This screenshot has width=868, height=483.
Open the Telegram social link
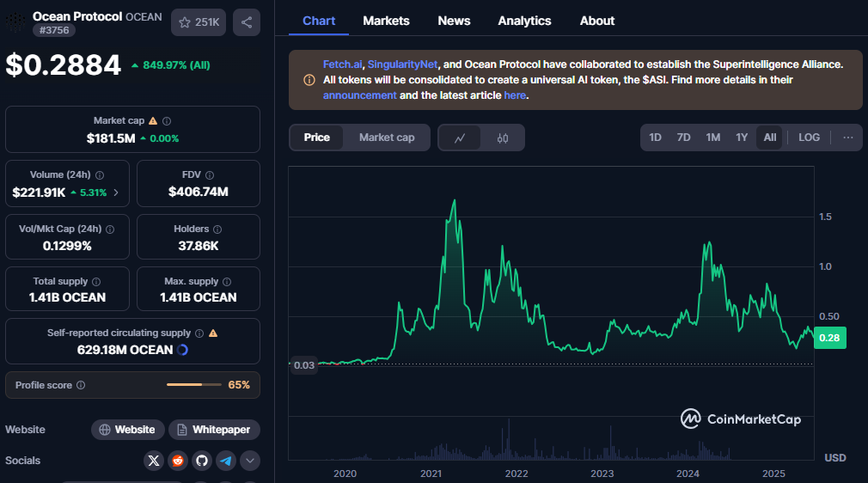tap(226, 461)
